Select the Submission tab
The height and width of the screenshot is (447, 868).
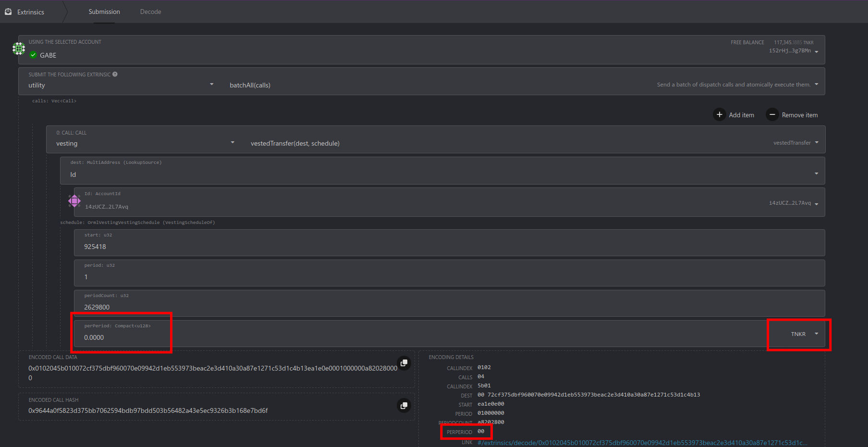(x=104, y=11)
